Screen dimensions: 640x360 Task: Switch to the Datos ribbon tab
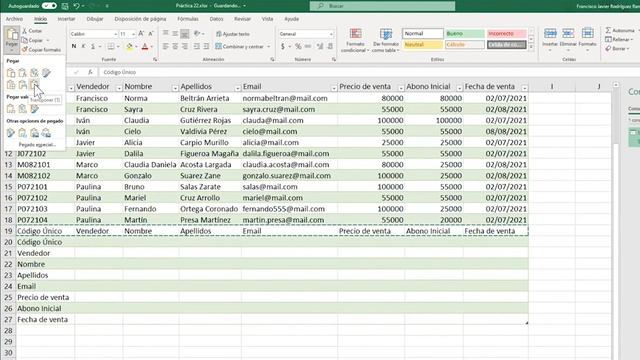(216, 19)
